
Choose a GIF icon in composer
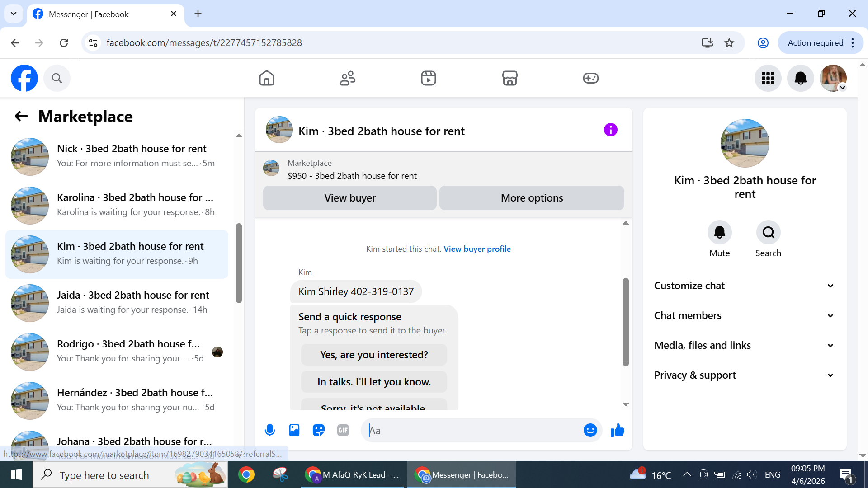click(343, 430)
